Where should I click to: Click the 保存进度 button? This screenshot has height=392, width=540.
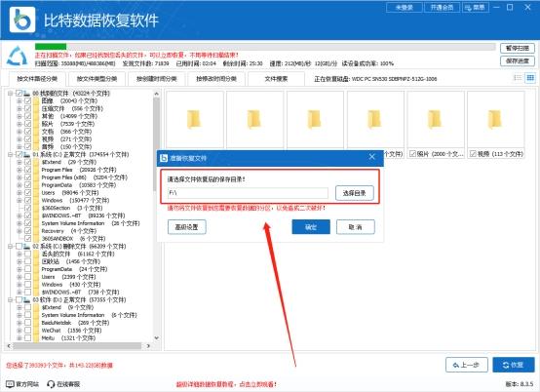(x=518, y=61)
